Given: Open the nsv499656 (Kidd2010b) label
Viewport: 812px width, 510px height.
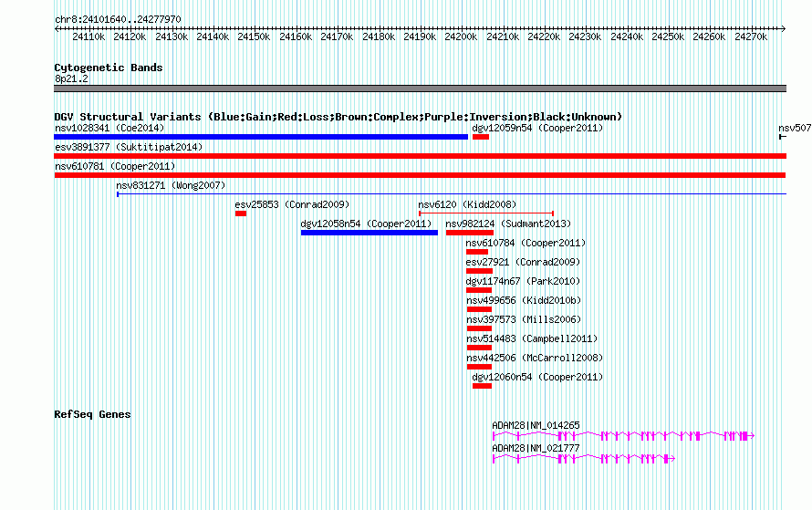Looking at the screenshot, I should (524, 300).
